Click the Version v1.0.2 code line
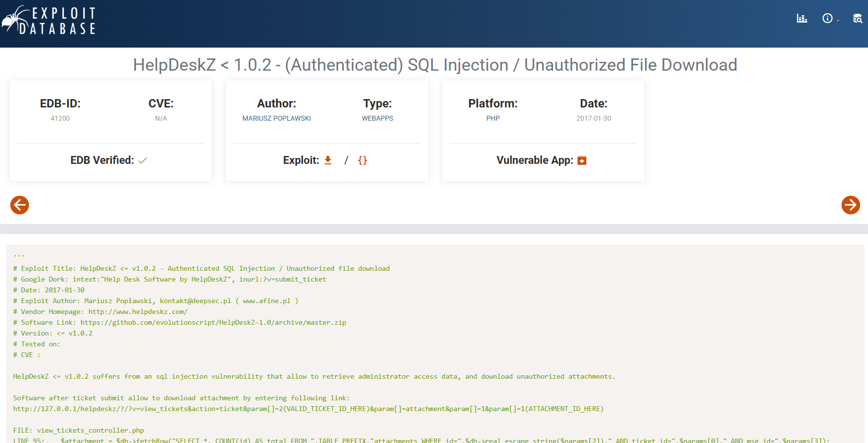 [53, 333]
